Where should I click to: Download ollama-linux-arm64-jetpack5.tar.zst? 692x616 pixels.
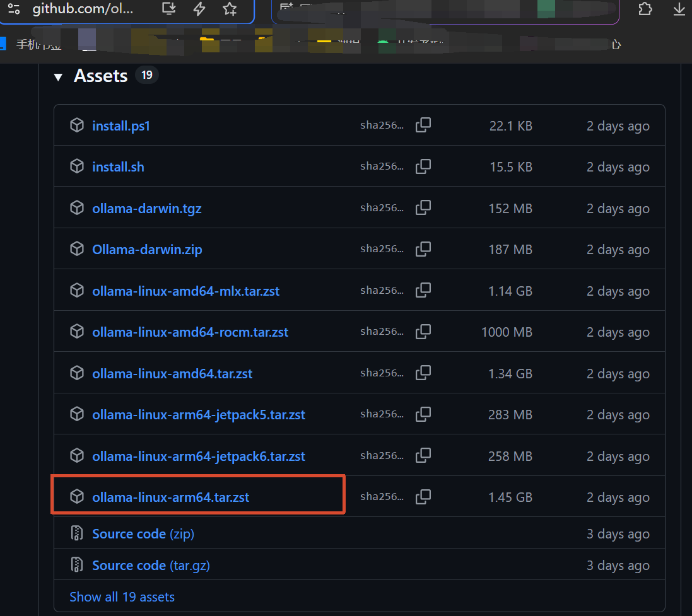(199, 415)
